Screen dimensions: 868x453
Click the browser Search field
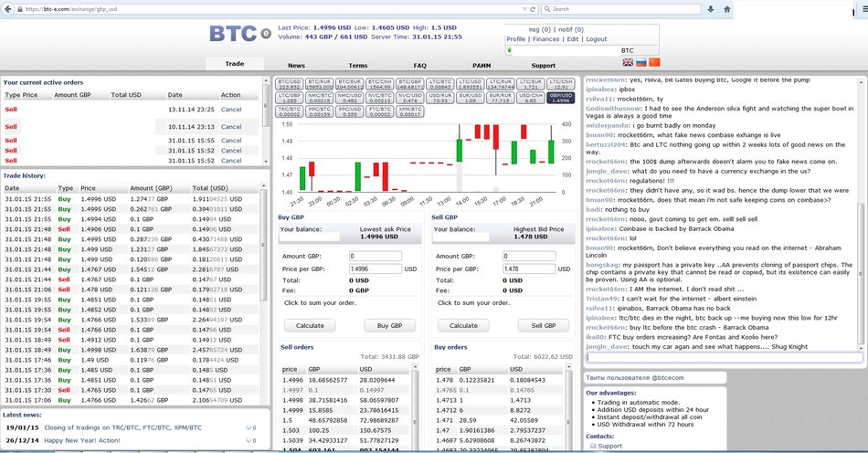click(620, 9)
